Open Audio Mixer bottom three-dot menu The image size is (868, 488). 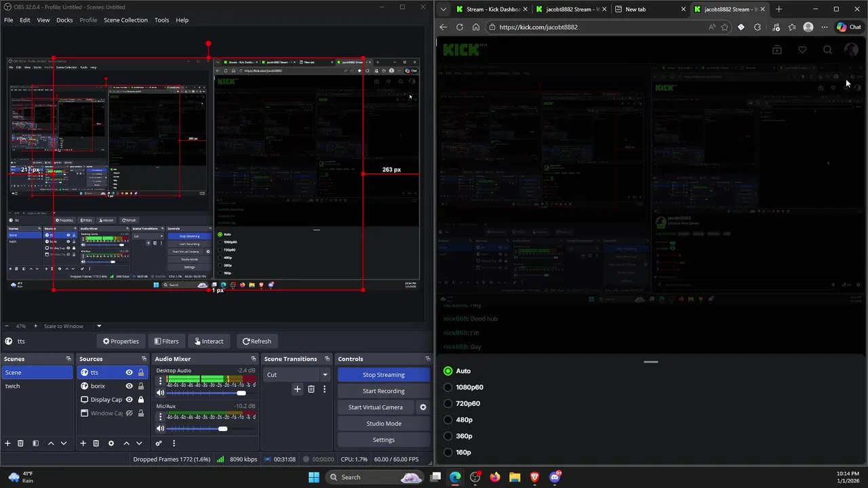(x=174, y=443)
